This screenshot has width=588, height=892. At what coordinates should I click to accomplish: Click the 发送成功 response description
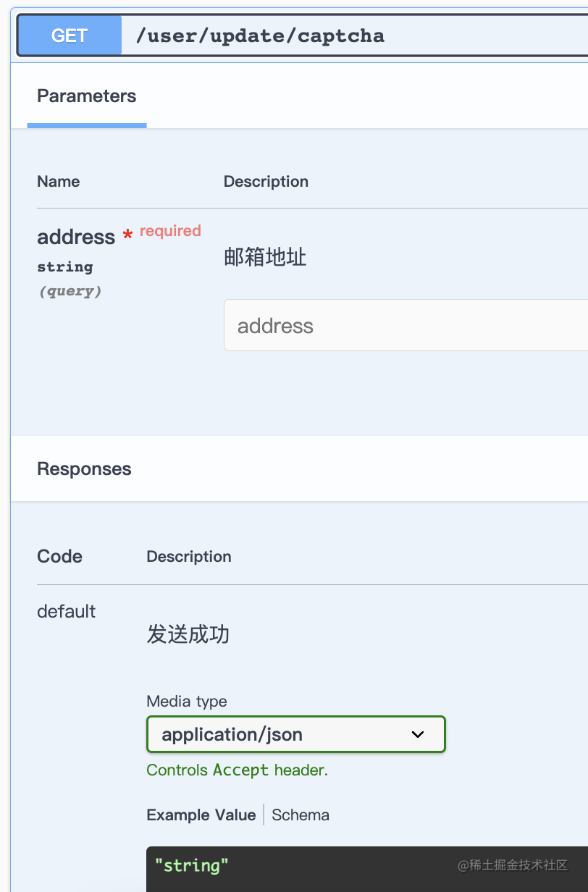click(x=188, y=635)
